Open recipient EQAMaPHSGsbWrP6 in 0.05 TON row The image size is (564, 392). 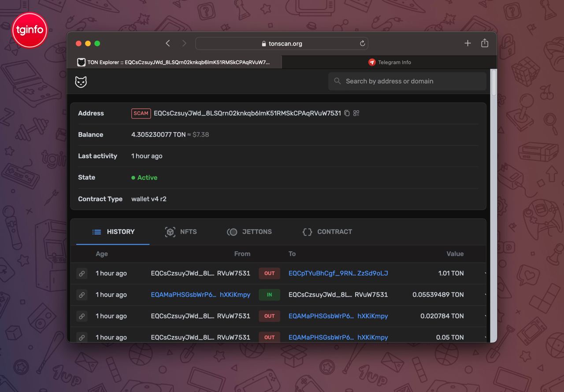[x=338, y=337]
